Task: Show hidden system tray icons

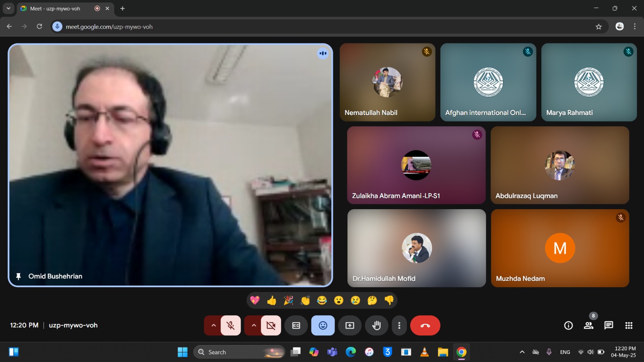Action: pyautogui.click(x=522, y=352)
